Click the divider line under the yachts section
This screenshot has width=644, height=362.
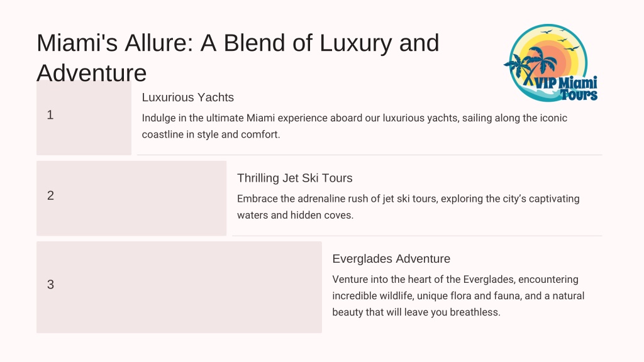(370, 155)
